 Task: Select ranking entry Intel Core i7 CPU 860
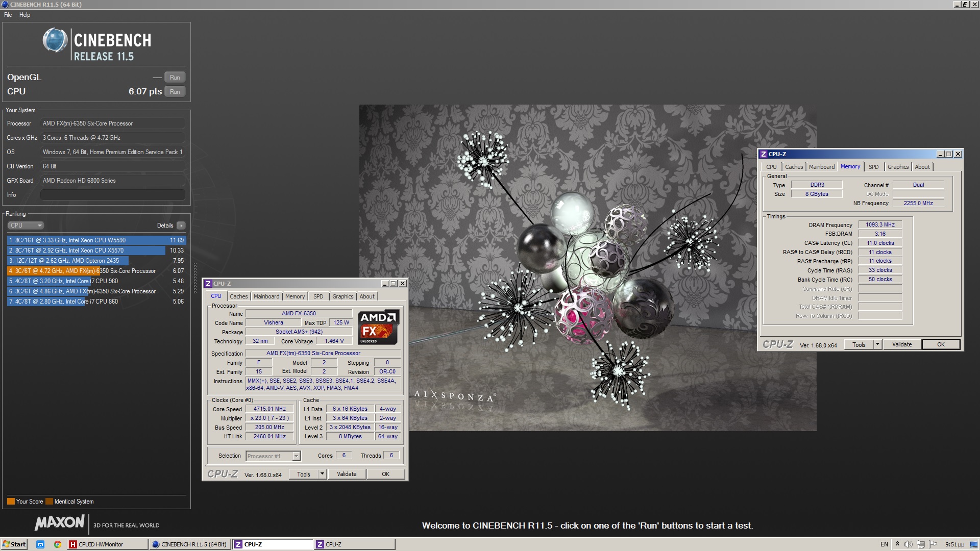(x=96, y=302)
